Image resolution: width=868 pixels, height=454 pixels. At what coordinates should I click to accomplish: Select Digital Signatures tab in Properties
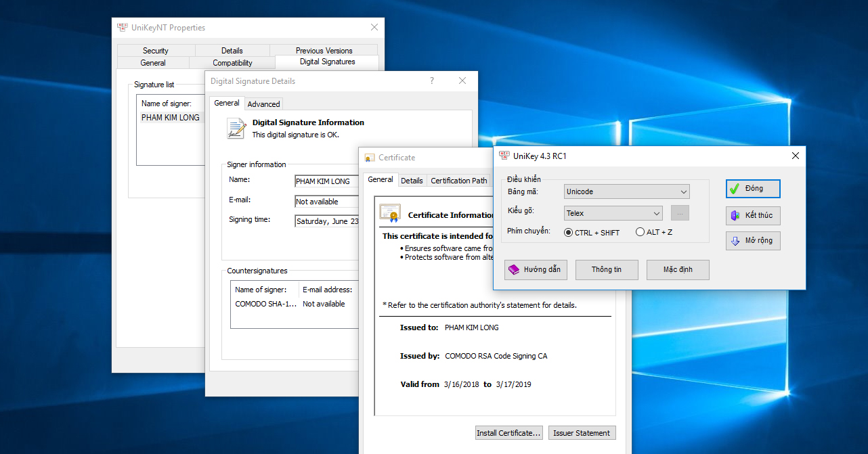click(328, 62)
